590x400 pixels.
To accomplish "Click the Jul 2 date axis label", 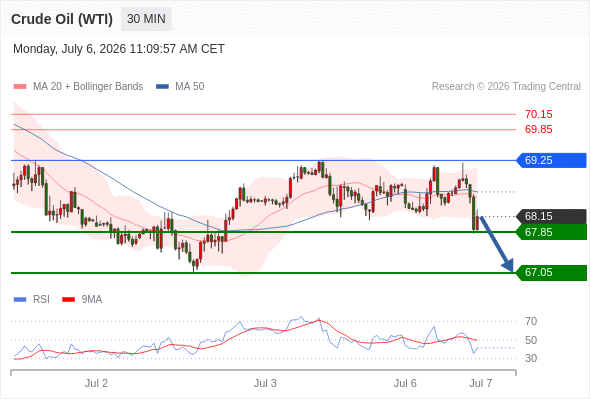I will [96, 383].
